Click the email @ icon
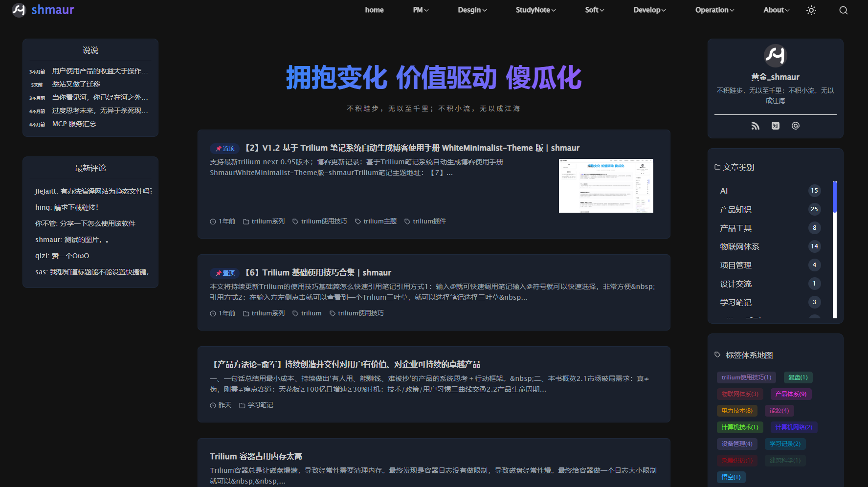The image size is (868, 487). click(x=795, y=126)
